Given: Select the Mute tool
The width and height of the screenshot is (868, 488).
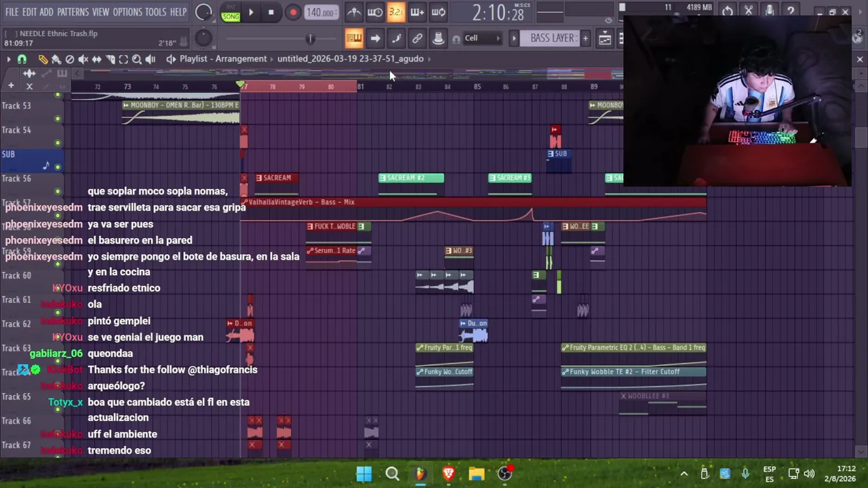Looking at the screenshot, I should coord(83,60).
